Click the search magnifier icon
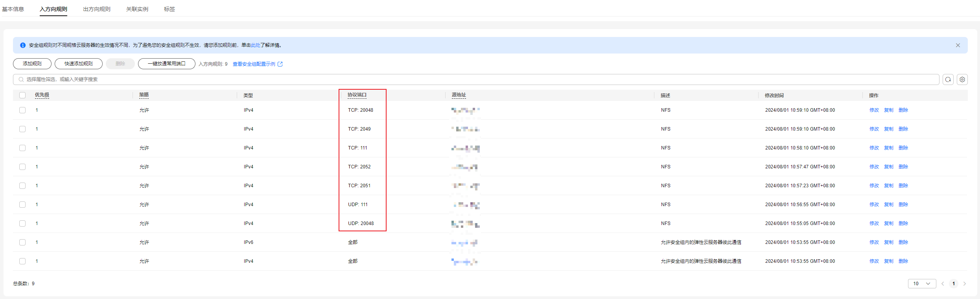This screenshot has height=299, width=980. pos(21,79)
